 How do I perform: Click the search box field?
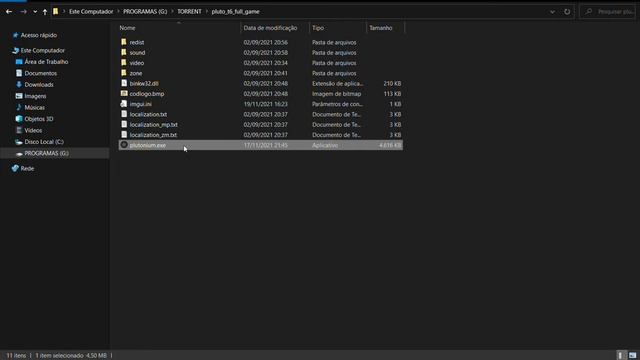pos(608,12)
